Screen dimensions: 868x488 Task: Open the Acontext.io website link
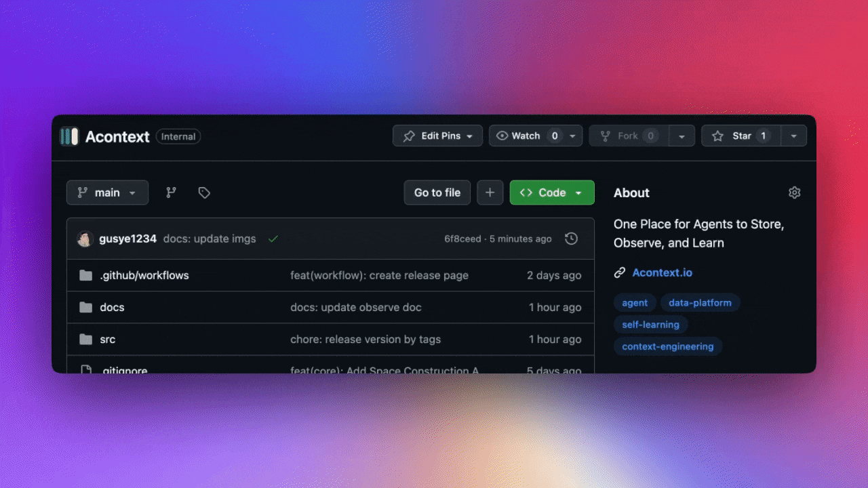click(x=662, y=272)
